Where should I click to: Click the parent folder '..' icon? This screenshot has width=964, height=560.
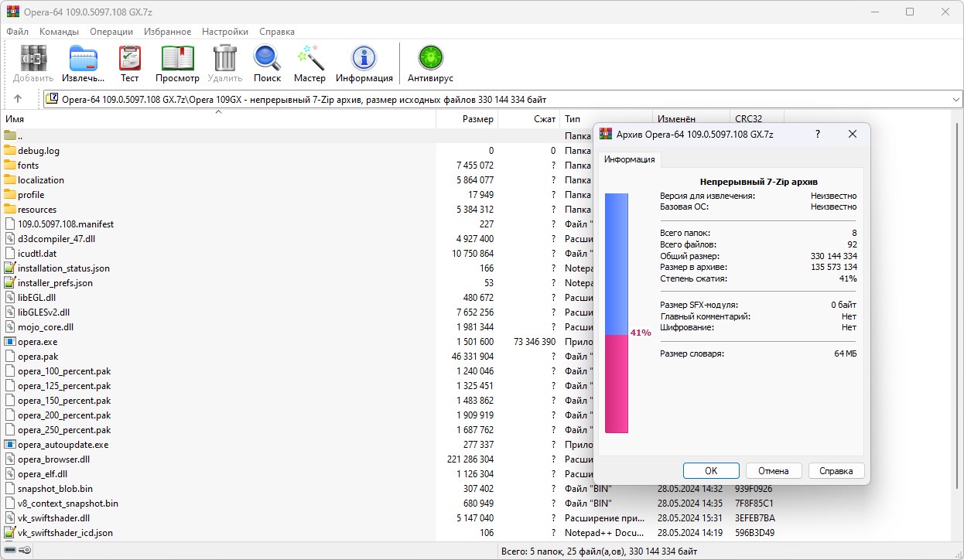click(x=10, y=135)
